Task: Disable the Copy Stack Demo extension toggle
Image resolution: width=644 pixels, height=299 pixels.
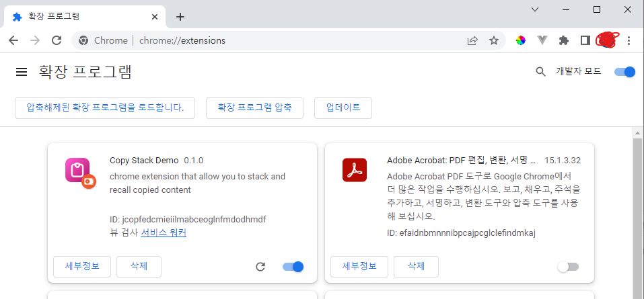Action: [293, 267]
